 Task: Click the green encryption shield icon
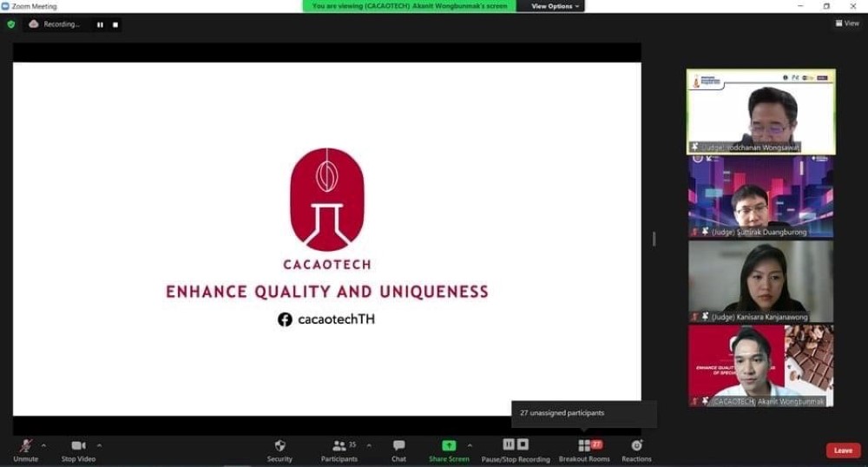coord(11,24)
